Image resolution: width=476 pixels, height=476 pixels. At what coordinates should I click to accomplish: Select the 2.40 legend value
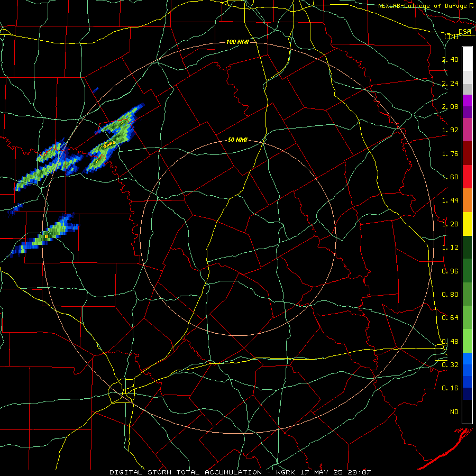450,59
